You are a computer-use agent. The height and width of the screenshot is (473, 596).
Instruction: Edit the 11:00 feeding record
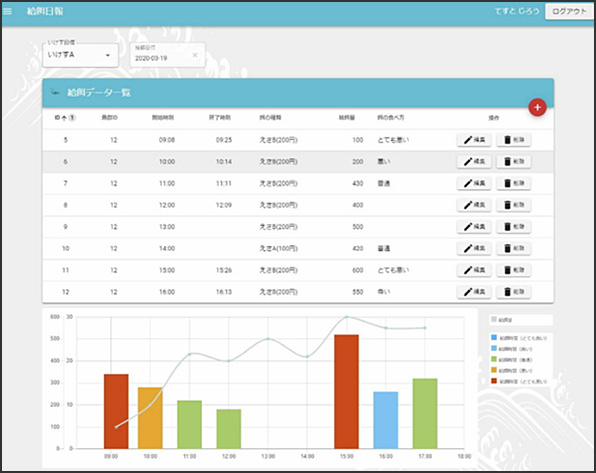point(474,183)
